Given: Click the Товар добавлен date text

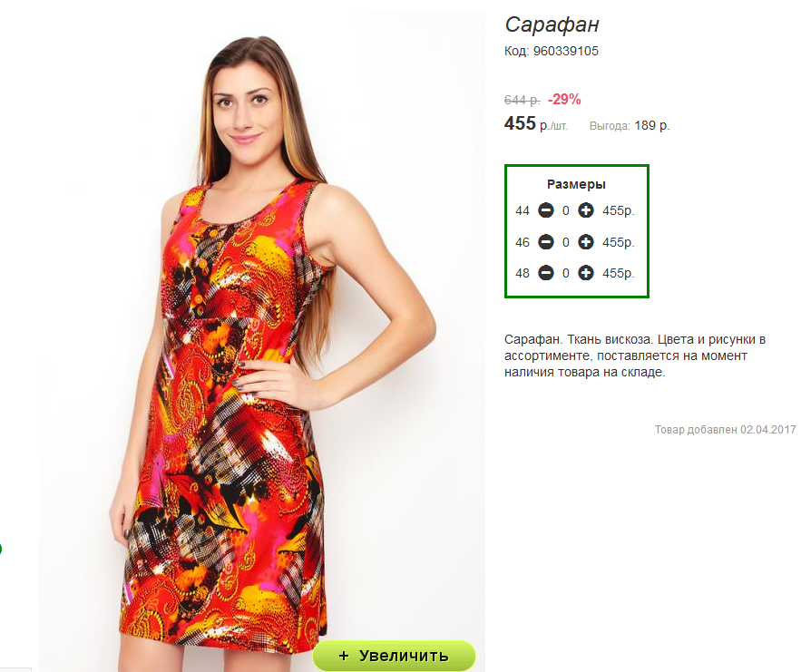Looking at the screenshot, I should click(x=726, y=430).
